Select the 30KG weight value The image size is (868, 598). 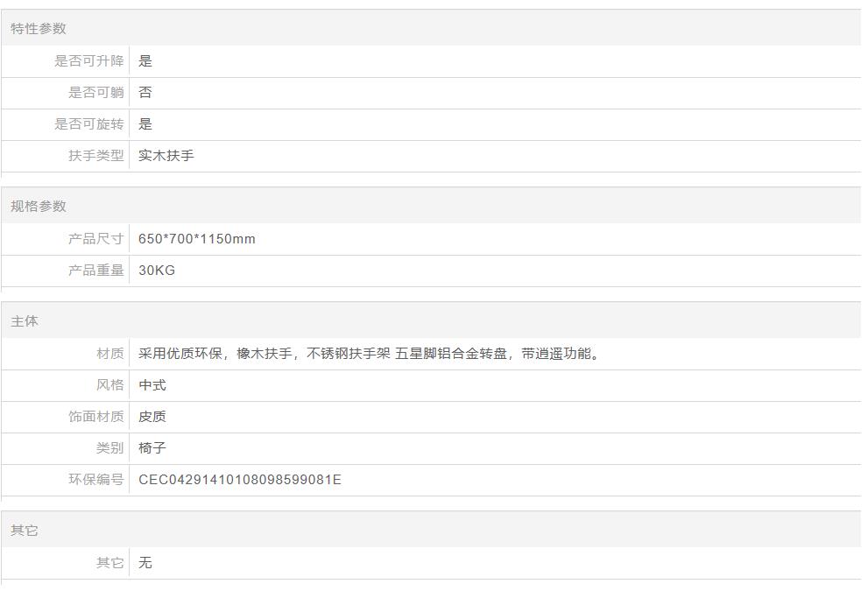(157, 271)
